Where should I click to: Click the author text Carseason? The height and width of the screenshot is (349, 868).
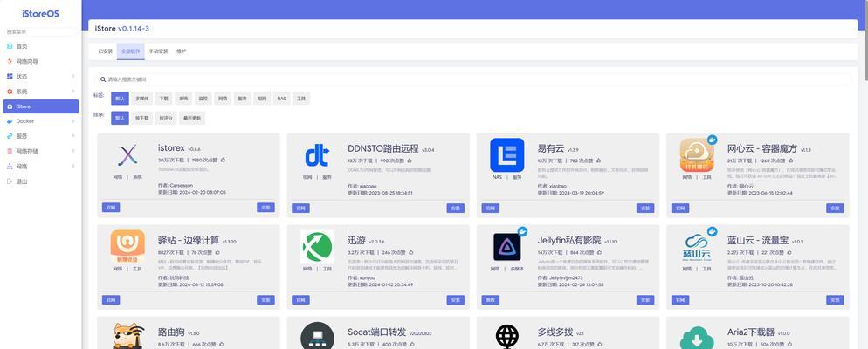point(181,186)
